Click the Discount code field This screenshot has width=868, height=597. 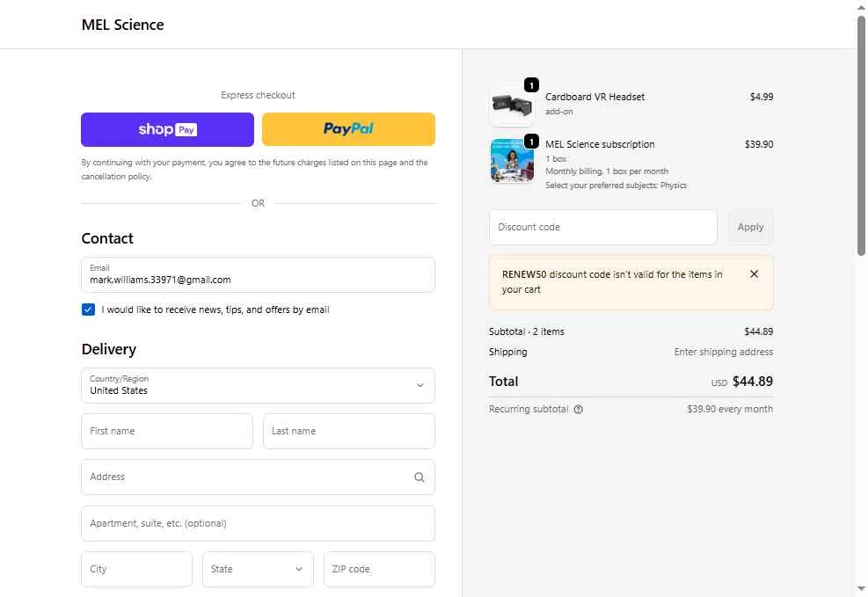(x=602, y=227)
